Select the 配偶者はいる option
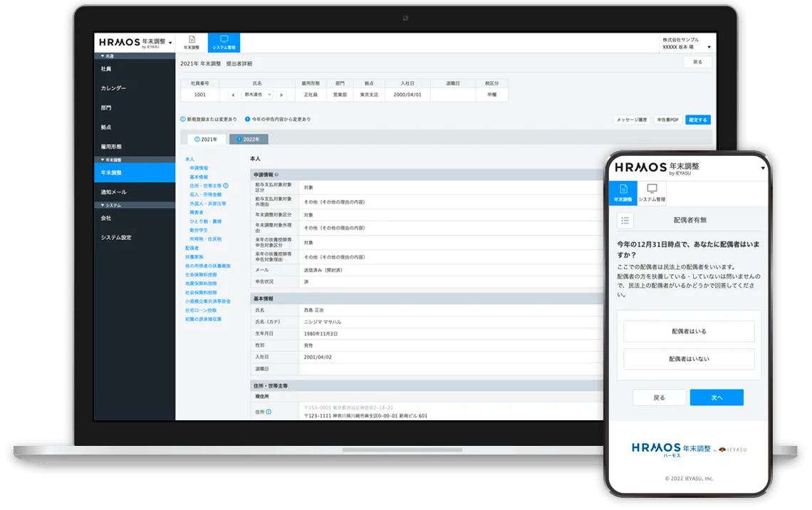Viewport: 812px width, 510px height. coord(689,331)
